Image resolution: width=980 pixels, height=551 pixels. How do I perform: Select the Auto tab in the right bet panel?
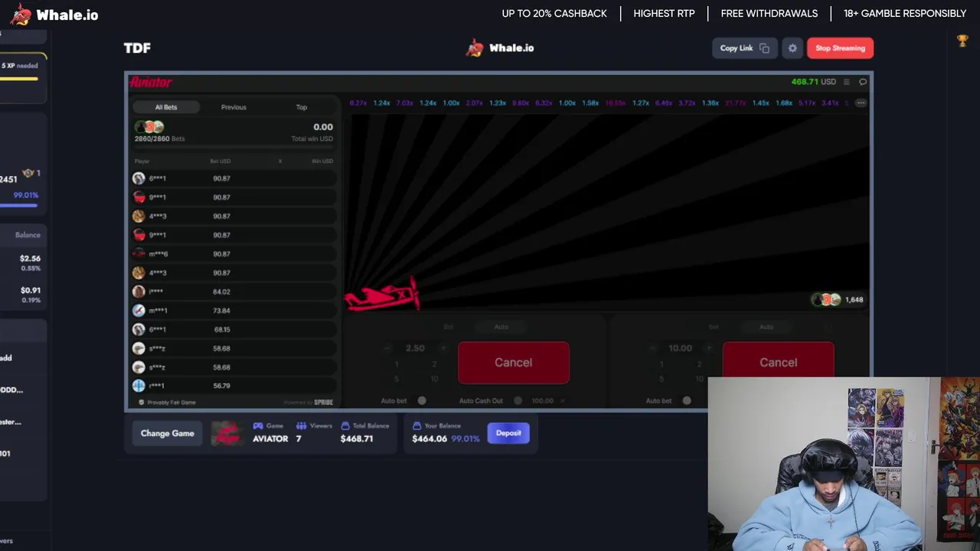click(x=766, y=328)
